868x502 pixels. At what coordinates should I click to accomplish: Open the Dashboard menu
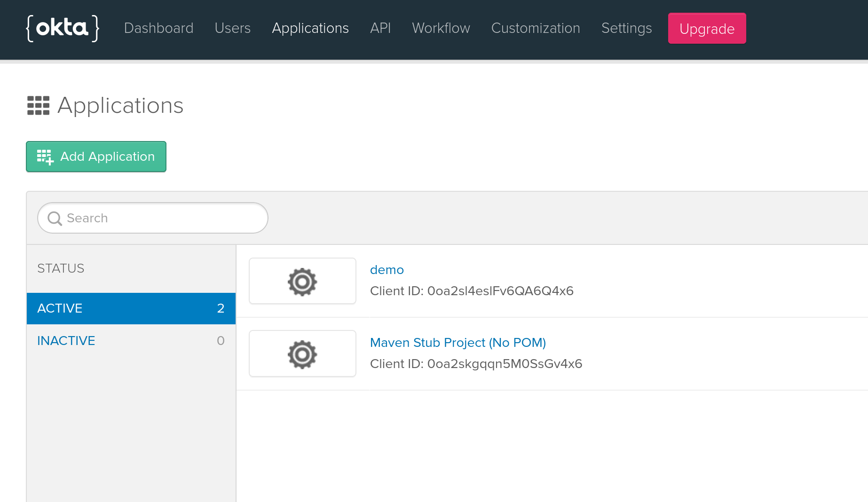pyautogui.click(x=158, y=28)
